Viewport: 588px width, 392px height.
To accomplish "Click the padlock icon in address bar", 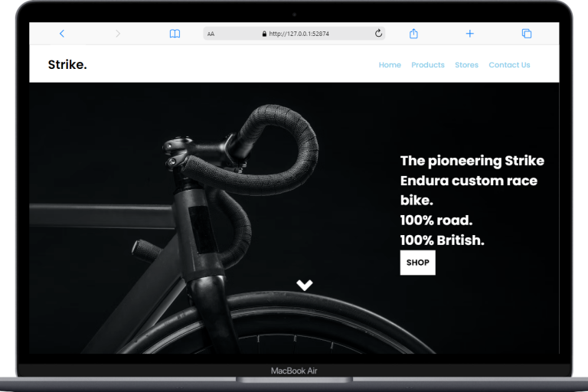I will point(264,34).
